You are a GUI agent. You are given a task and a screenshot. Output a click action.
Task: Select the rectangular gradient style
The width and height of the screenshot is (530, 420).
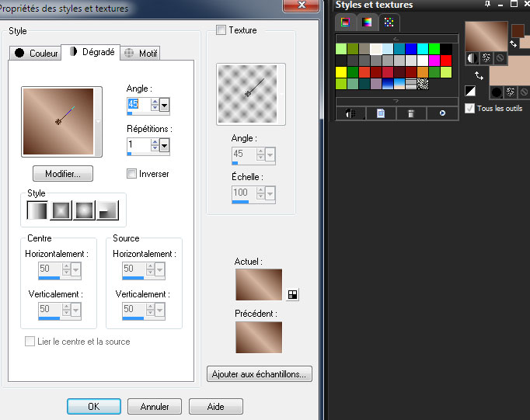61,210
